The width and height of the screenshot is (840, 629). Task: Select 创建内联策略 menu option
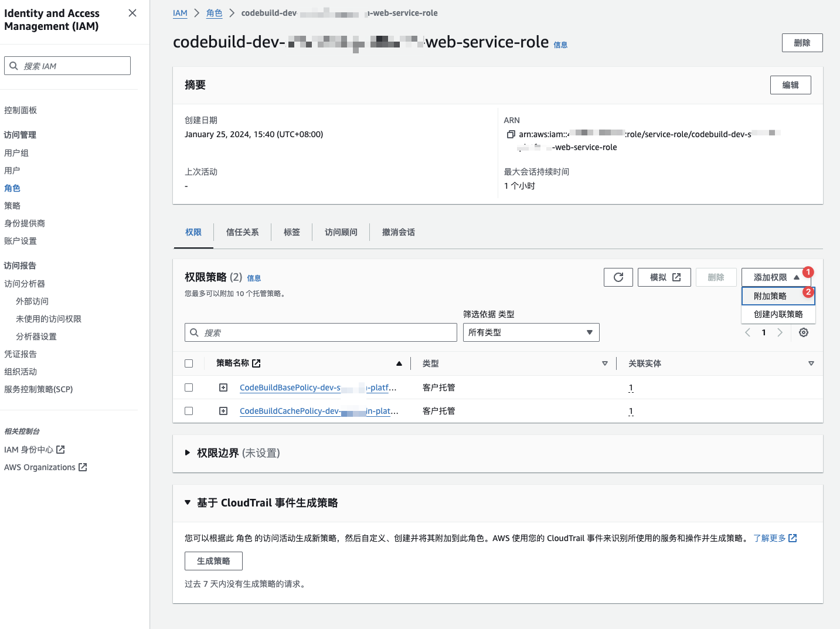[x=778, y=314]
